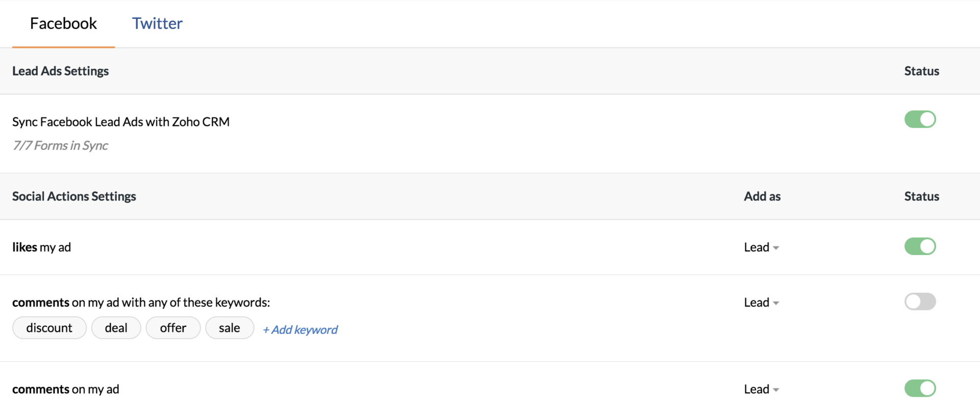Toggle status for 'comments on my ad'

(920, 388)
